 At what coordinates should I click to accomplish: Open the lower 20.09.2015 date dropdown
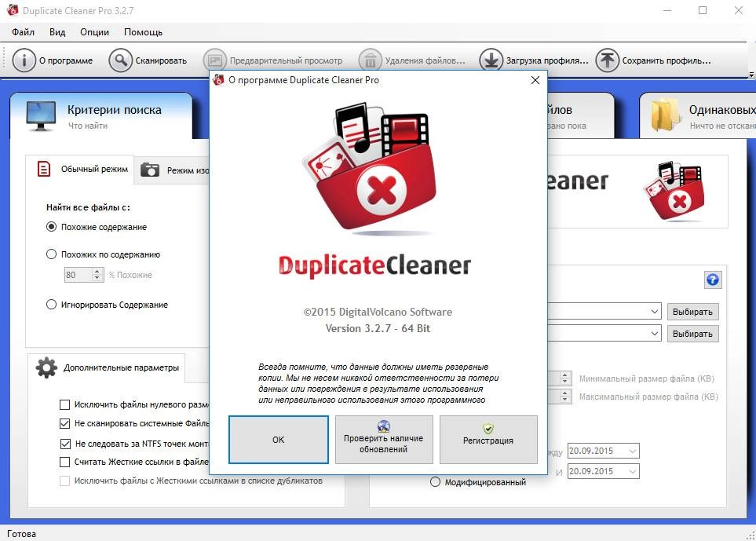pos(633,471)
